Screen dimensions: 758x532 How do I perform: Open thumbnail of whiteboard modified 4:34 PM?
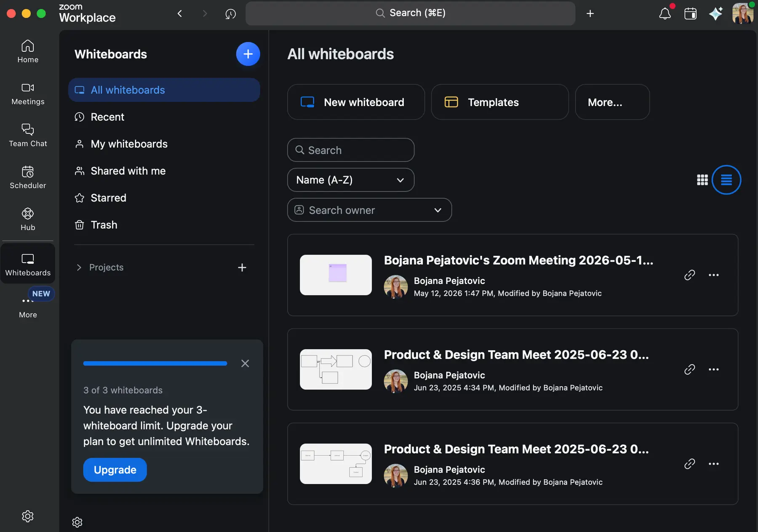336,369
